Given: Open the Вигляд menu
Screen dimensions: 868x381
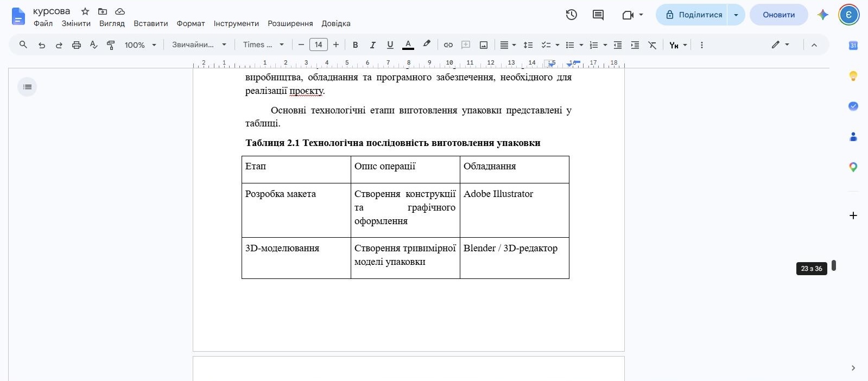Looking at the screenshot, I should 112,24.
